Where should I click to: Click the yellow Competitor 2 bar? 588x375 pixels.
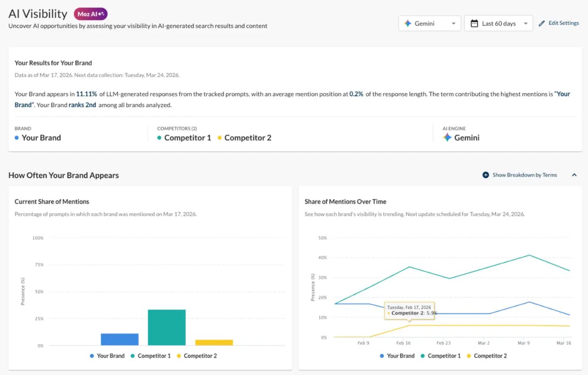[x=214, y=343]
